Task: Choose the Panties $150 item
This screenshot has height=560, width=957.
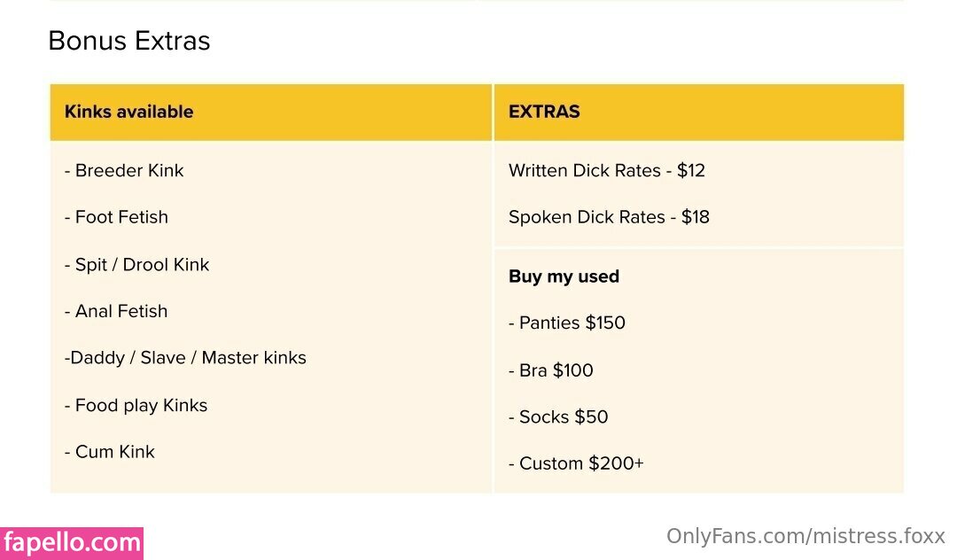Action: click(567, 323)
